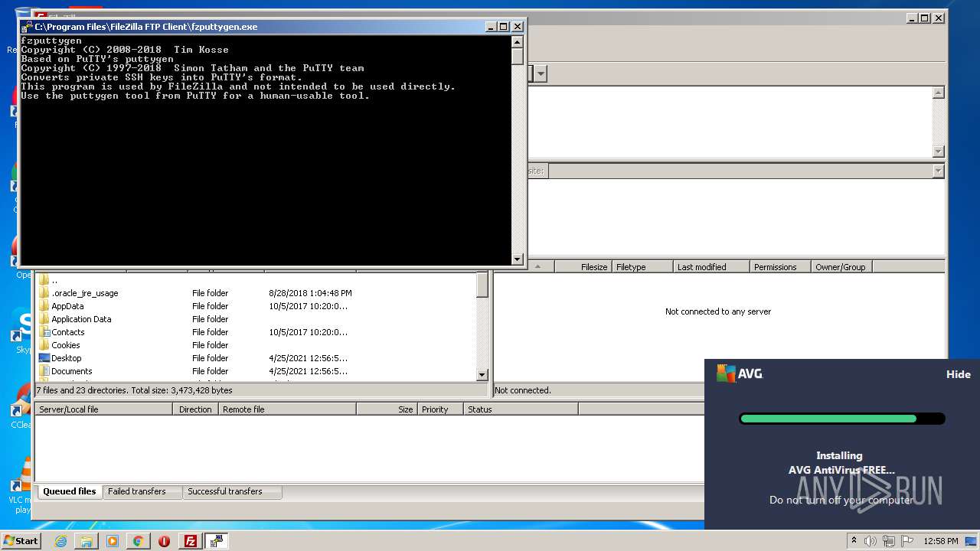Select the 'Not connected to any server' text
980x551 pixels.
(x=718, y=311)
